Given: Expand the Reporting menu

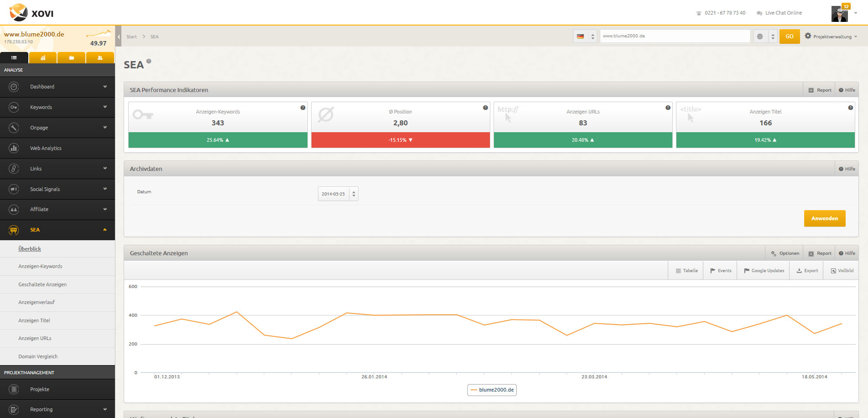Looking at the screenshot, I should (x=105, y=409).
